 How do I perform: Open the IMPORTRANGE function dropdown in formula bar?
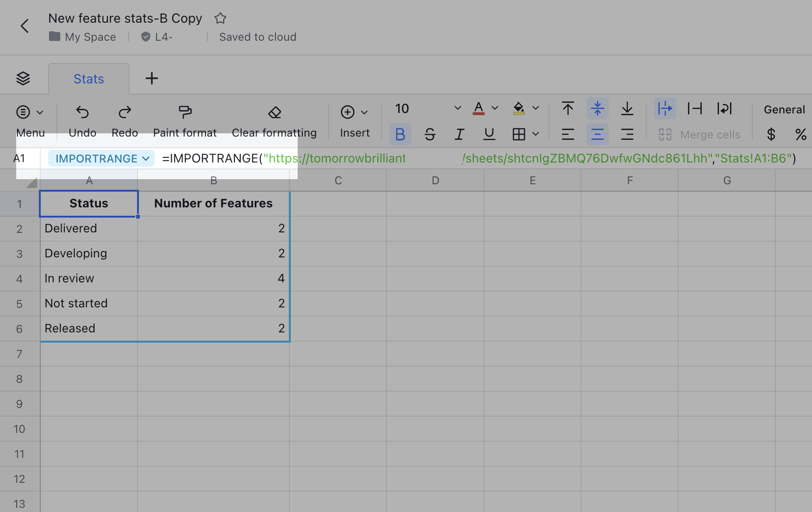(100, 158)
